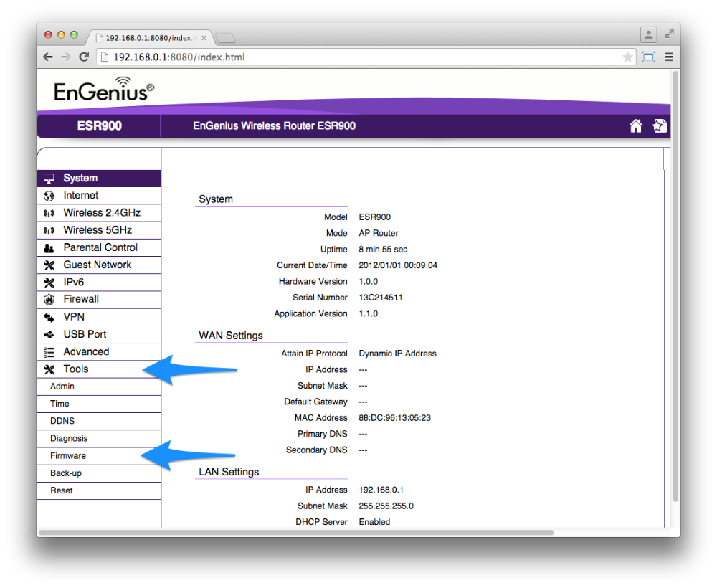Reload the page with the refresh icon
The width and height of the screenshot is (717, 588).
[84, 57]
